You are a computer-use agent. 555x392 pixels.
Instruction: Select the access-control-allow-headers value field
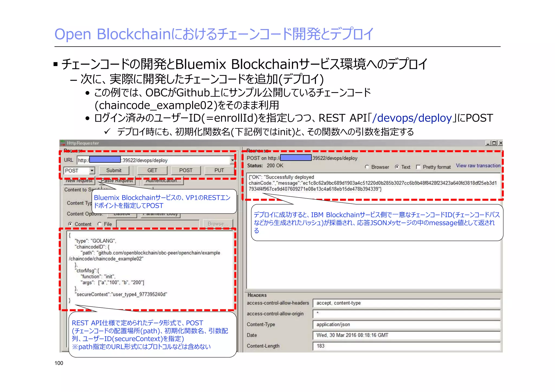click(x=406, y=303)
